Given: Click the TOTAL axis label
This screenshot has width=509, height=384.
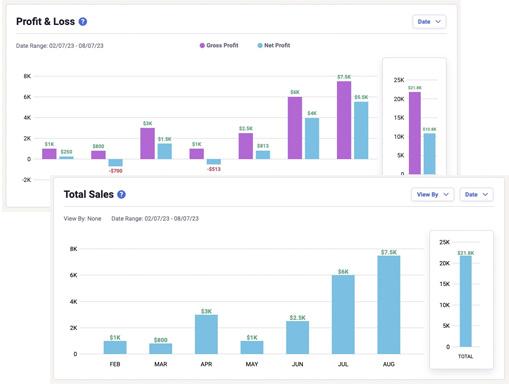Looking at the screenshot, I should pyautogui.click(x=466, y=357).
